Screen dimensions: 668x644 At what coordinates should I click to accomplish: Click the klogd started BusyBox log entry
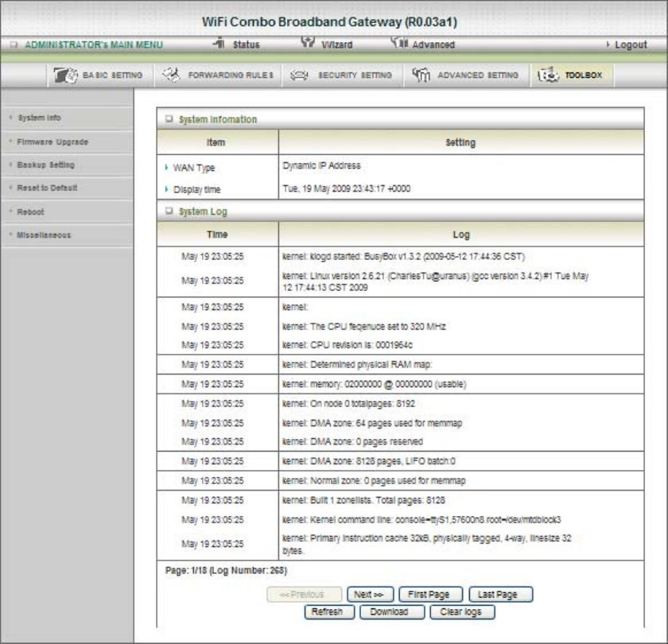pos(403,256)
